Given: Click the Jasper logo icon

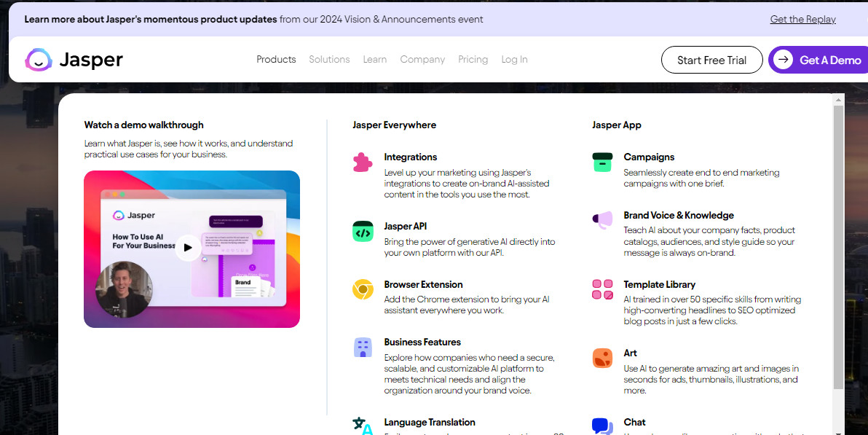Looking at the screenshot, I should pos(38,60).
